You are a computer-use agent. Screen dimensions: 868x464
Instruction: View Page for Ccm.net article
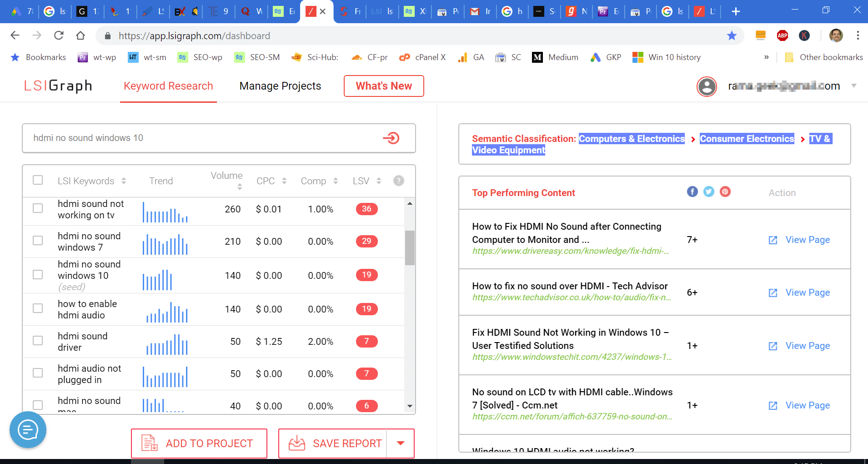[x=799, y=405]
